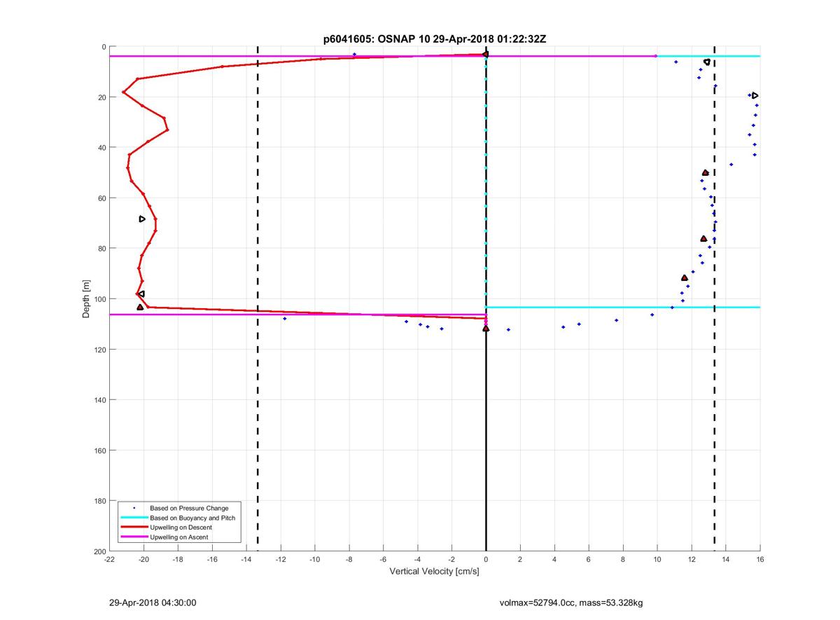
Task: Click the y-axis tick label '100'
Action: (x=99, y=299)
